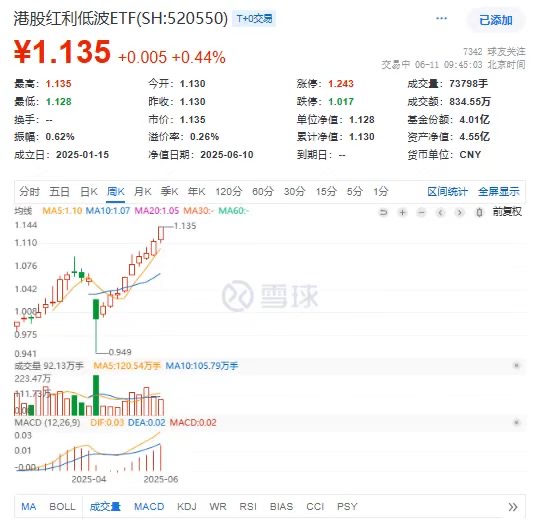Viewport: 540px width, 523px height.
Task: Click the chart reset undo icon
Action: click(x=383, y=212)
